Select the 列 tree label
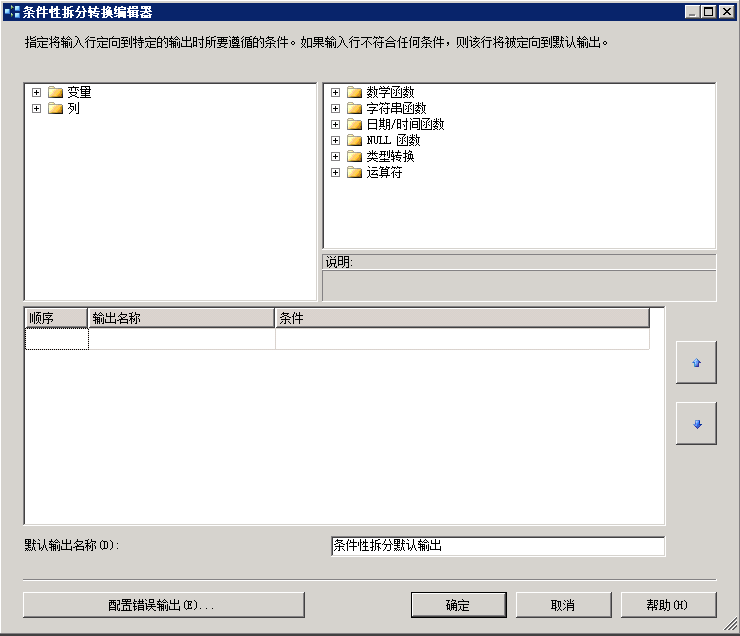 [73, 109]
